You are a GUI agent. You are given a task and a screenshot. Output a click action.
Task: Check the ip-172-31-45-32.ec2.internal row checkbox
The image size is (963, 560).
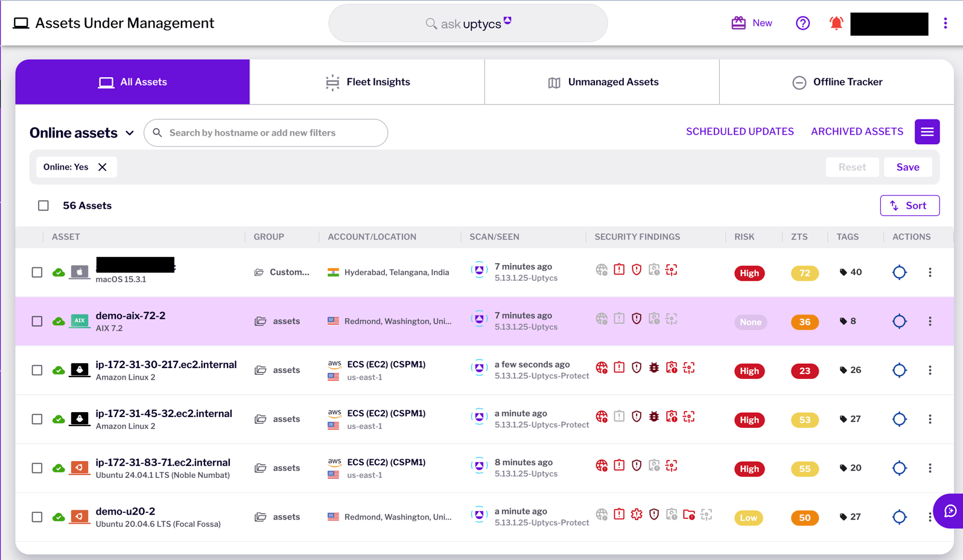(x=37, y=419)
